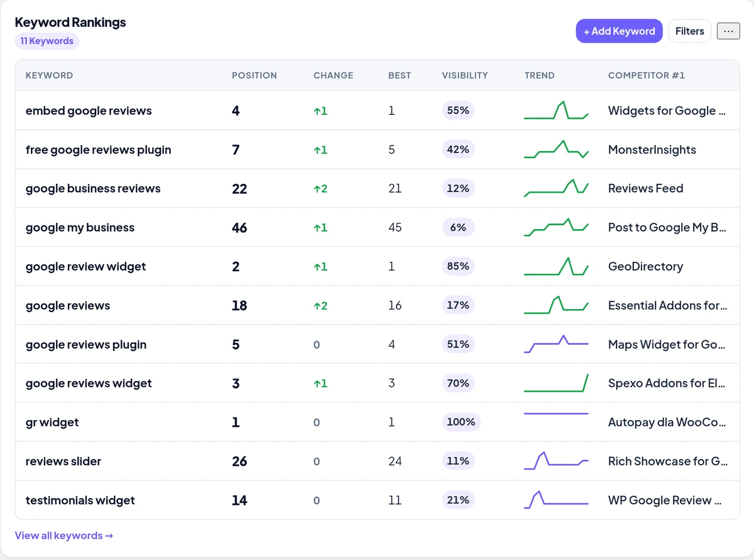
Task: Click the trend sparkline for google my business
Action: click(556, 227)
